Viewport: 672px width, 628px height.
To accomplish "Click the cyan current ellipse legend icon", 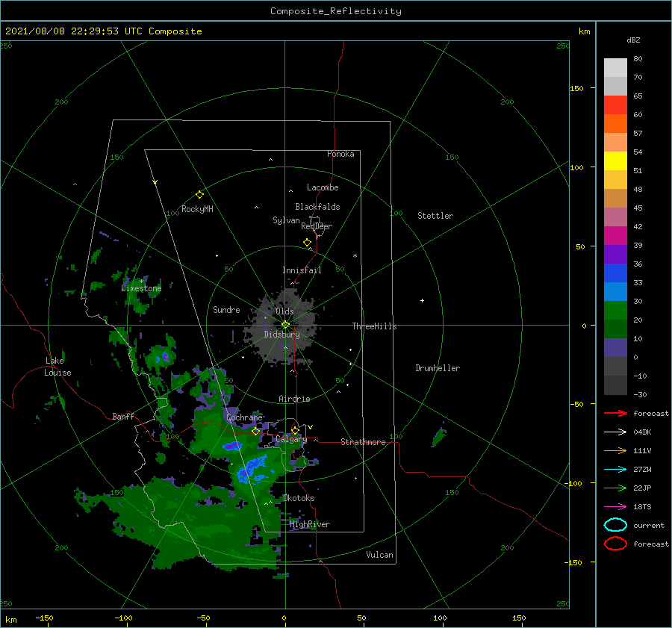I will tap(615, 525).
